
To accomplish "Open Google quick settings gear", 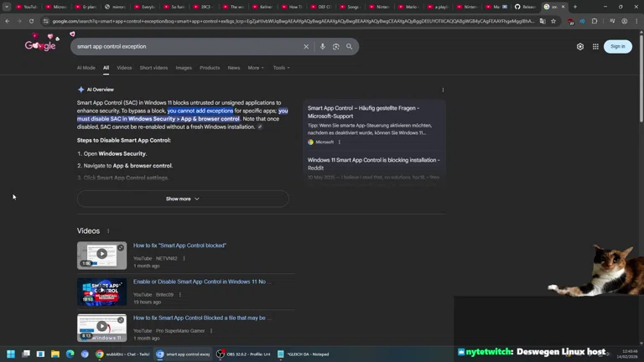I will pyautogui.click(x=579, y=47).
